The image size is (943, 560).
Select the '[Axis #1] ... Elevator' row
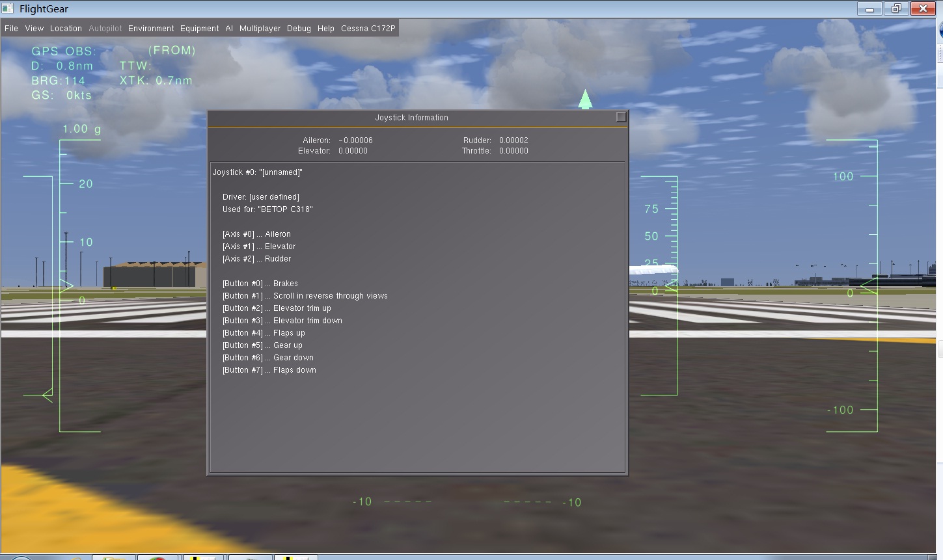point(259,247)
